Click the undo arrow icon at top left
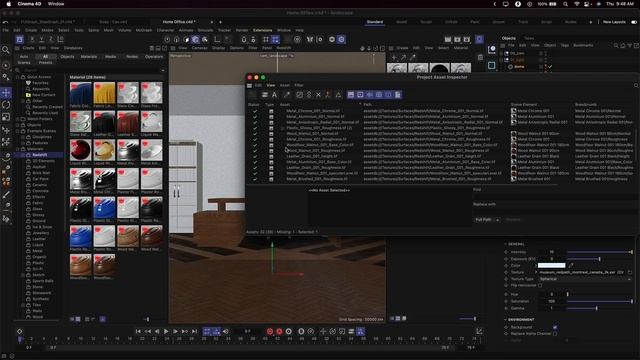640x360 pixels. 5,22
